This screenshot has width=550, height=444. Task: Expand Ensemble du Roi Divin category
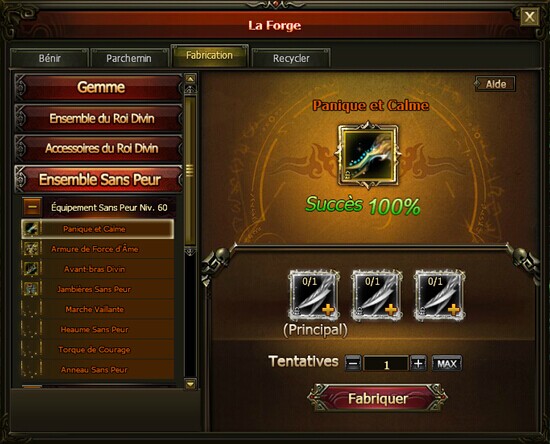click(x=99, y=118)
